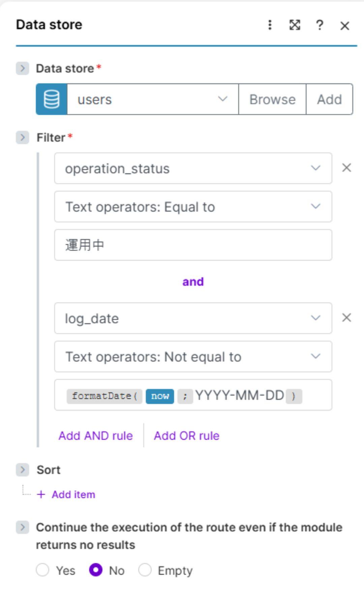Select the Empty radio button
The image size is (364, 592).
[x=145, y=570]
